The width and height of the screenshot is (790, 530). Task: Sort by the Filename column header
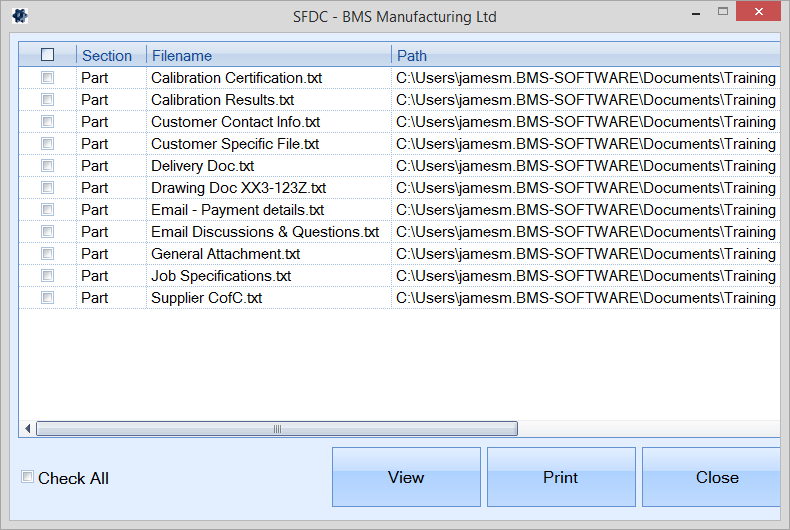tap(182, 56)
